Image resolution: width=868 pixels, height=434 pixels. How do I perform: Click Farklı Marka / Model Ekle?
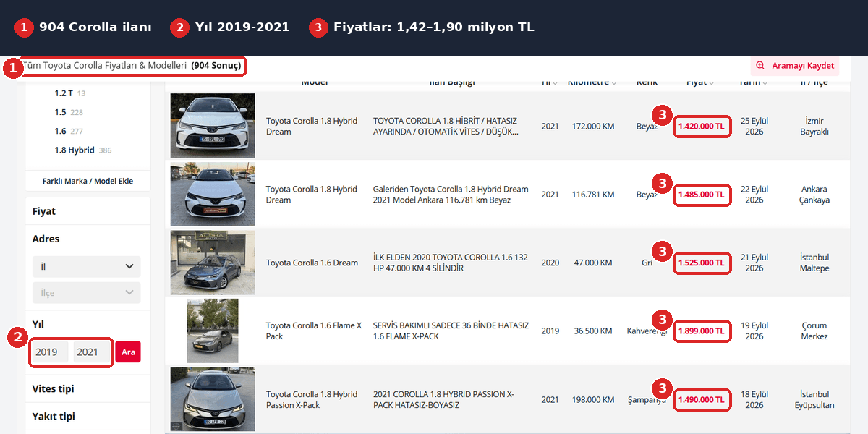[88, 181]
